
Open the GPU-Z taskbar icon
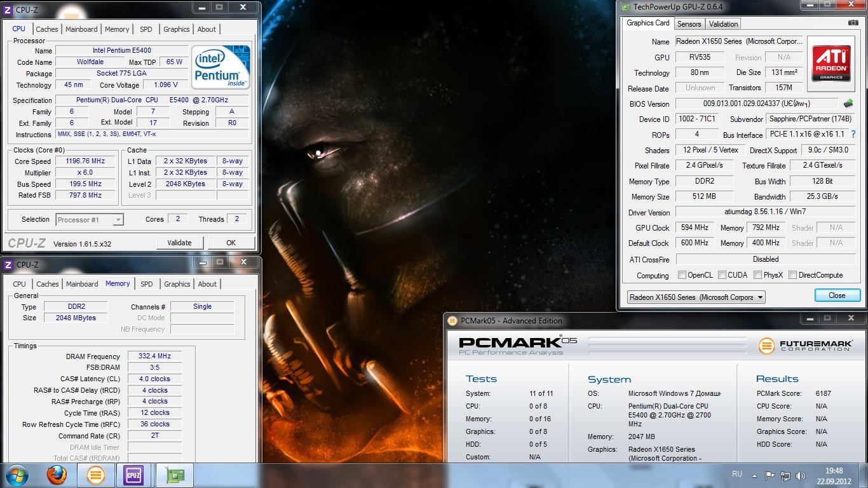tap(174, 475)
